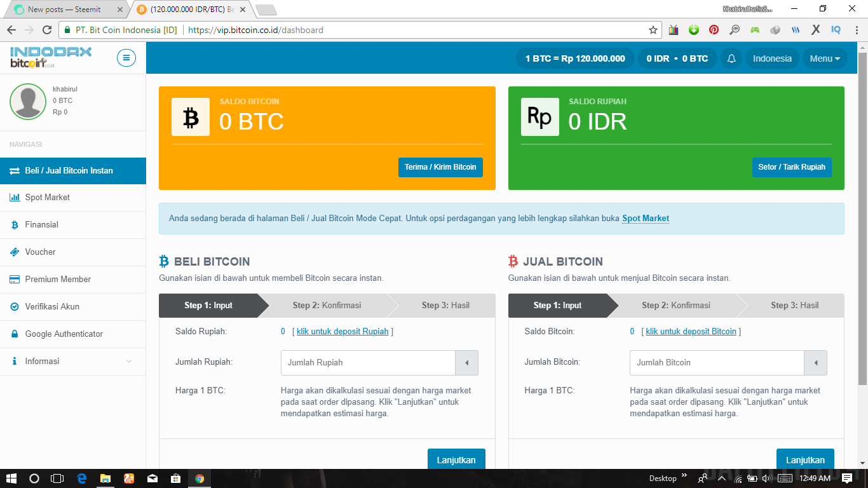Click the Terima / Kirim Bitcoin button
This screenshot has width=868, height=488.
coord(440,167)
